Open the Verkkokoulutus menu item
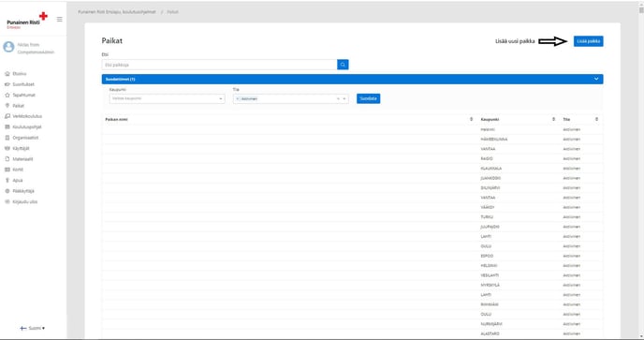 27,116
